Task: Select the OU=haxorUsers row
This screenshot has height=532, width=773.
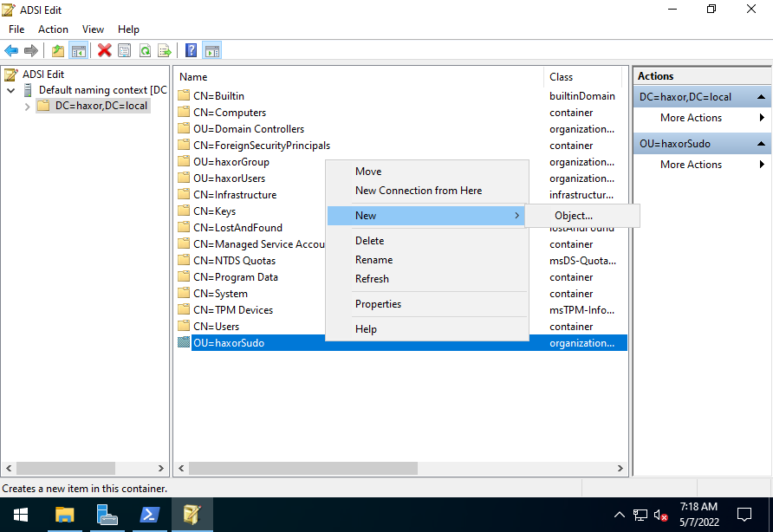Action: [x=230, y=178]
